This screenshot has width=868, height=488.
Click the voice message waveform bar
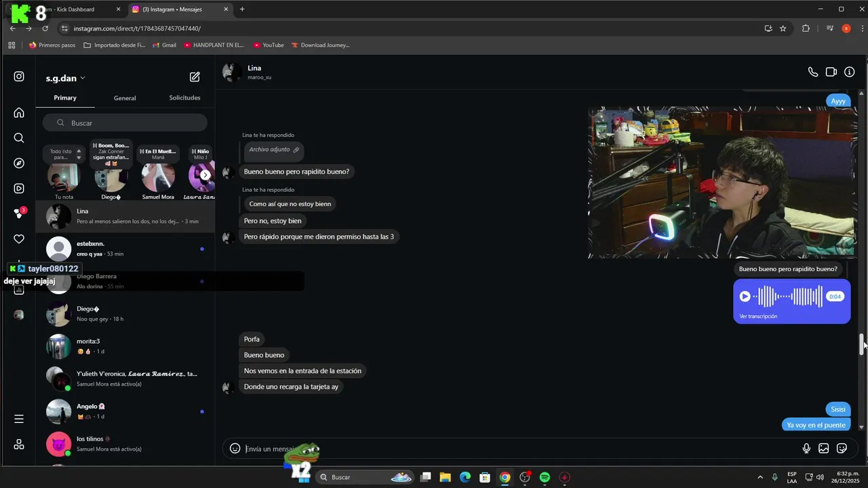(789, 296)
